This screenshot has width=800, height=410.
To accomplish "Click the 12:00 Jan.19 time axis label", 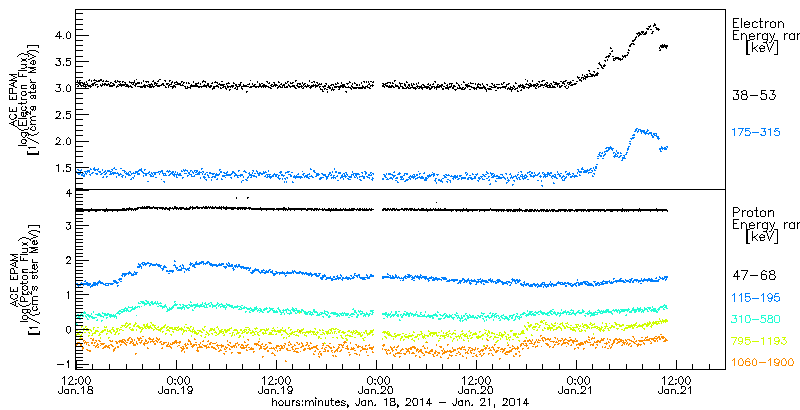I will coord(277,385).
